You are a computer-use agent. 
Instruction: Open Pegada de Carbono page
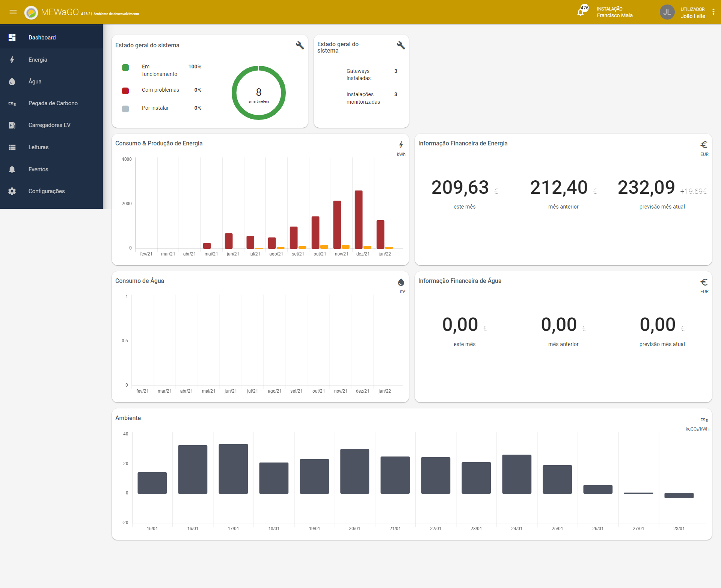[51, 103]
